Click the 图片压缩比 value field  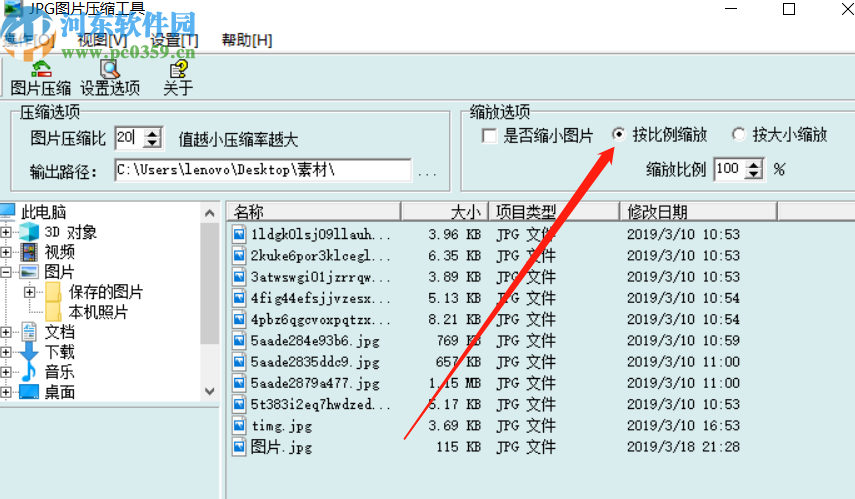pos(129,137)
